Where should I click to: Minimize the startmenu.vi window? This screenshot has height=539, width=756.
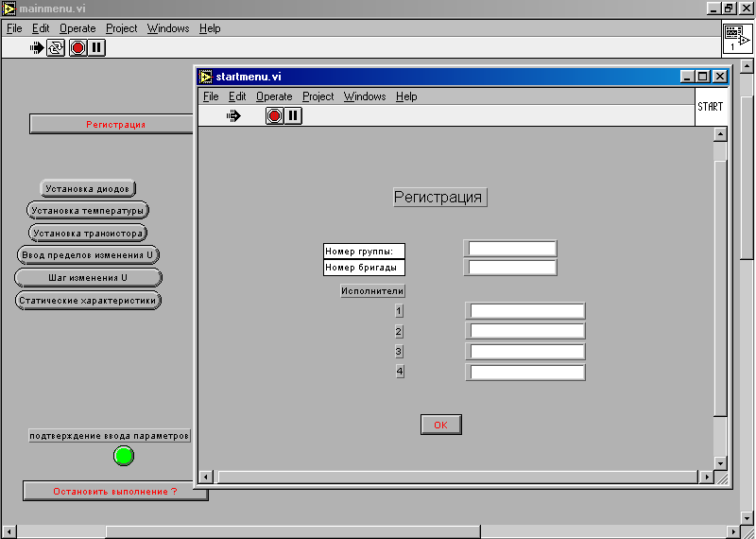tap(688, 77)
